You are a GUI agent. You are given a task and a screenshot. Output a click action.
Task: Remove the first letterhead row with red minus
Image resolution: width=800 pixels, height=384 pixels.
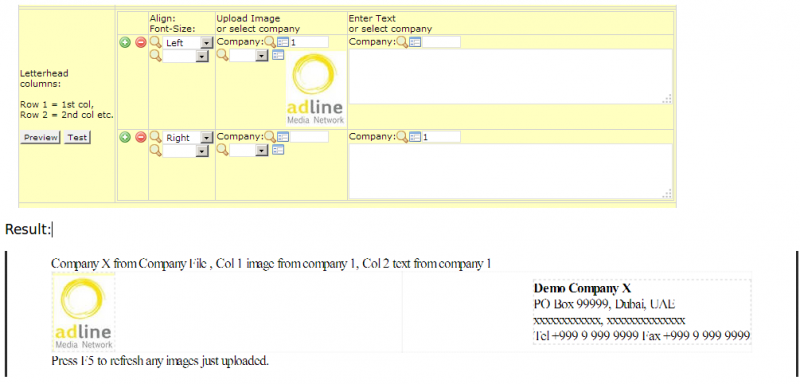[x=141, y=43]
